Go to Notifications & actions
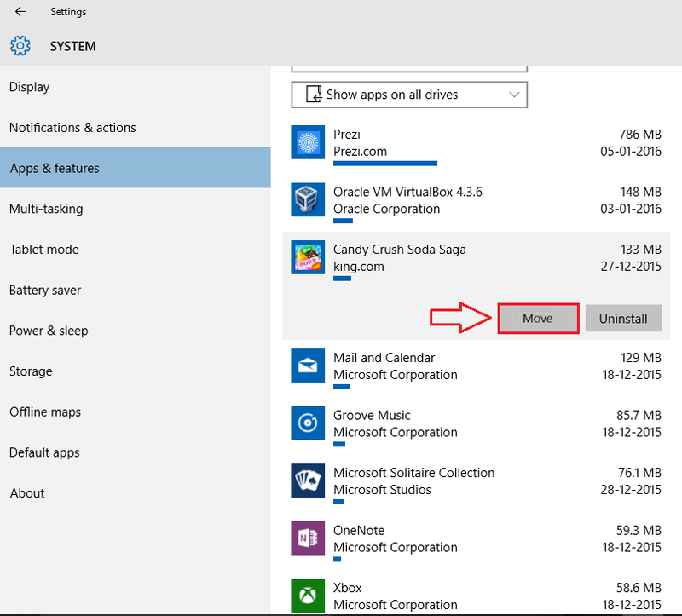This screenshot has height=616, width=682. pyautogui.click(x=136, y=127)
